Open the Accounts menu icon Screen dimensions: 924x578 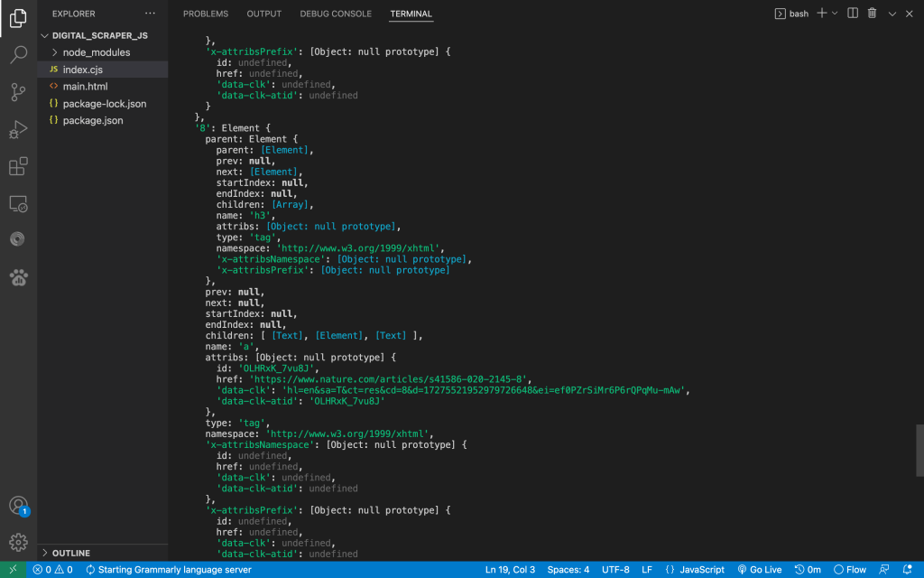(x=18, y=506)
